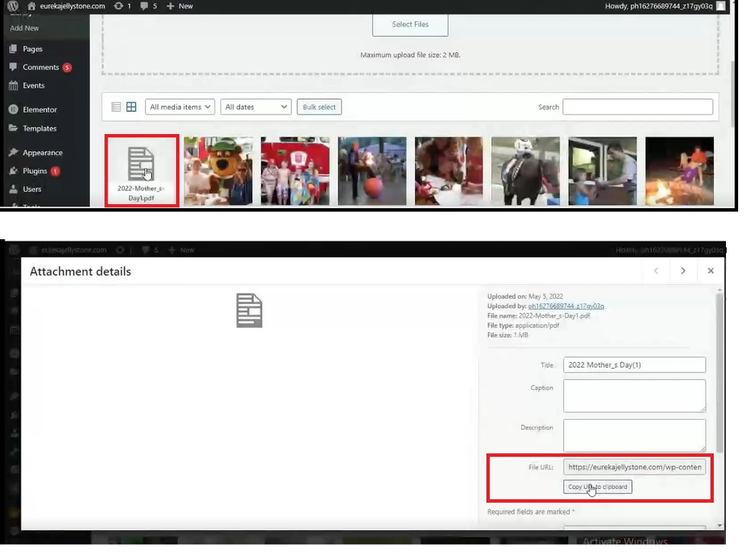The image size is (745, 560).
Task: Open Users in the sidebar
Action: [32, 189]
